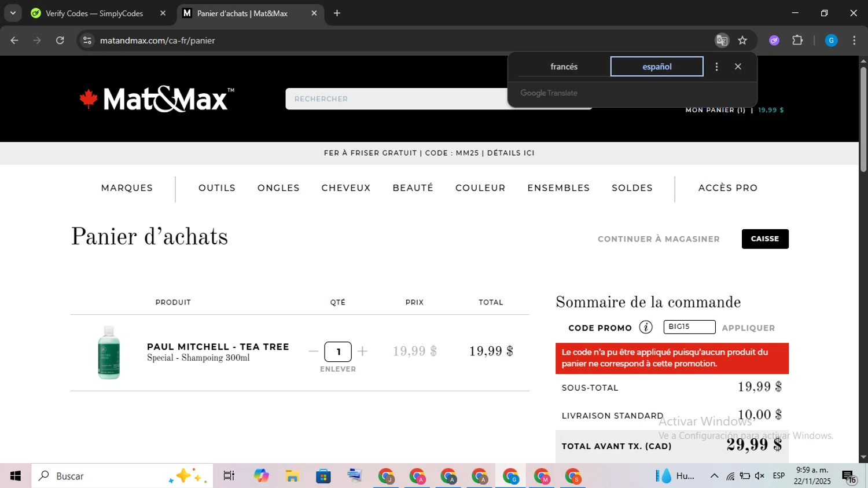Select francés in translate popup
Image resolution: width=868 pixels, height=488 pixels.
(x=564, y=67)
